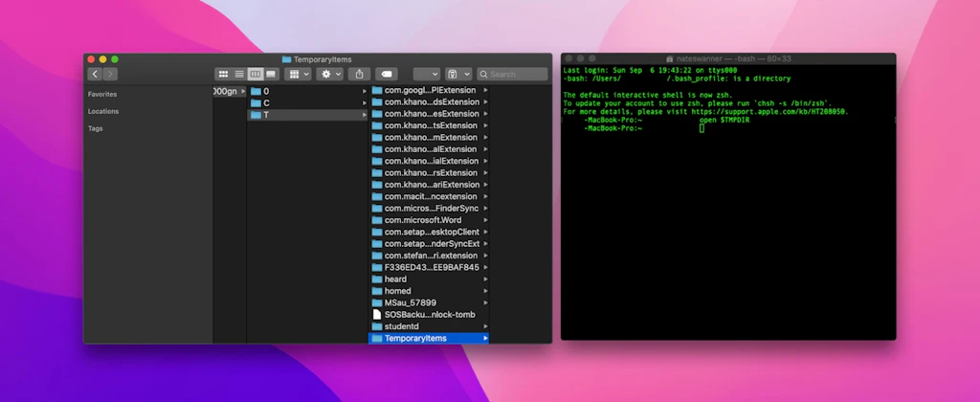
Task: Open the blank toolbar dropdown beside tags
Action: pos(427,75)
